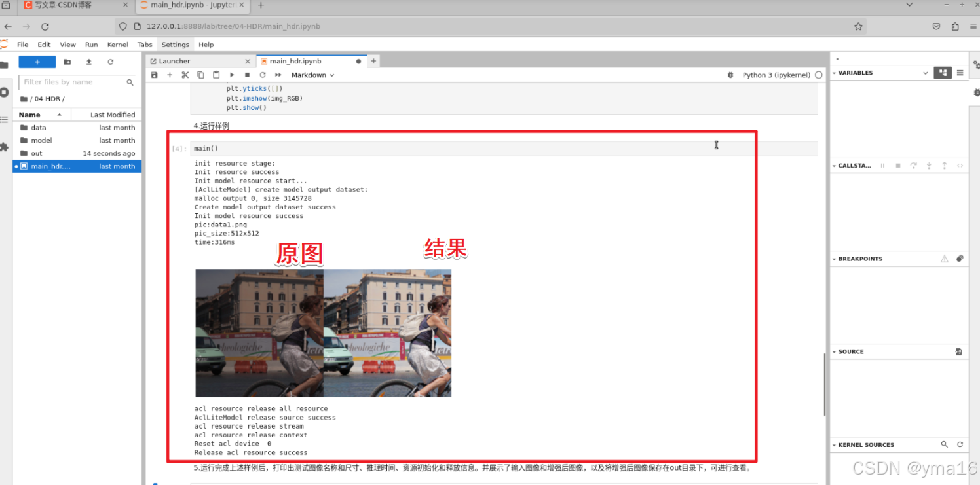Click the kernel status circle indicator
This screenshot has height=485, width=980.
[x=818, y=75]
